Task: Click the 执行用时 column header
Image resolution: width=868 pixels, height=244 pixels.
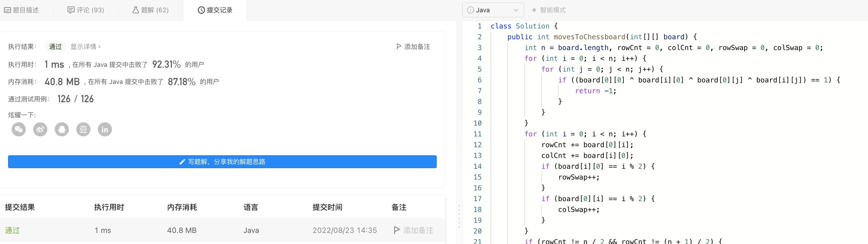Action: [x=109, y=207]
